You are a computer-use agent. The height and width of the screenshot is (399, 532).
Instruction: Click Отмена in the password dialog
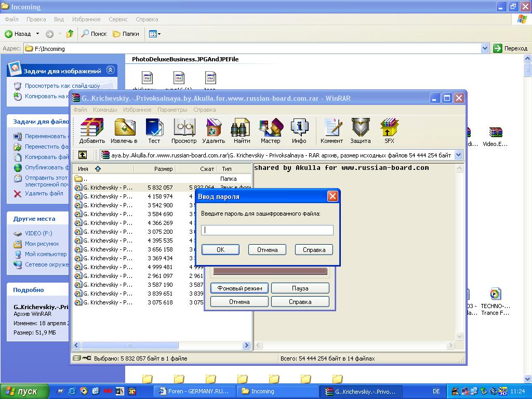[x=267, y=250]
